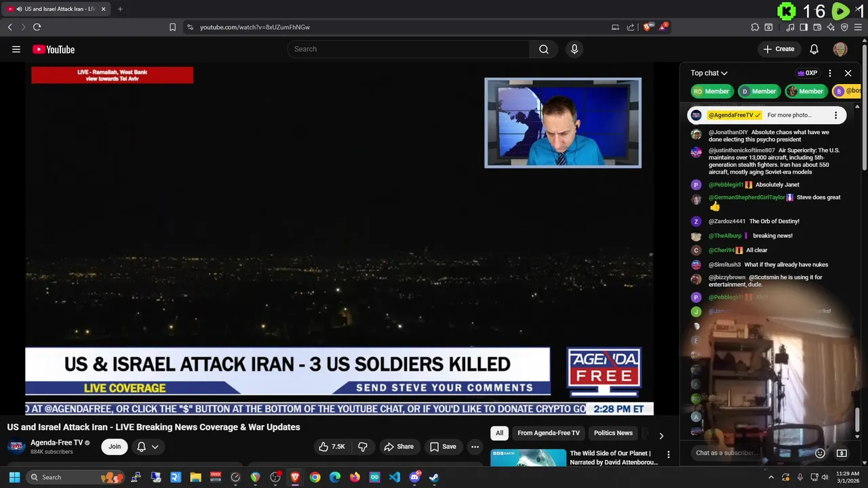The width and height of the screenshot is (868, 488).
Task: Open pinned AgendaFreeTV message options
Action: (835, 115)
